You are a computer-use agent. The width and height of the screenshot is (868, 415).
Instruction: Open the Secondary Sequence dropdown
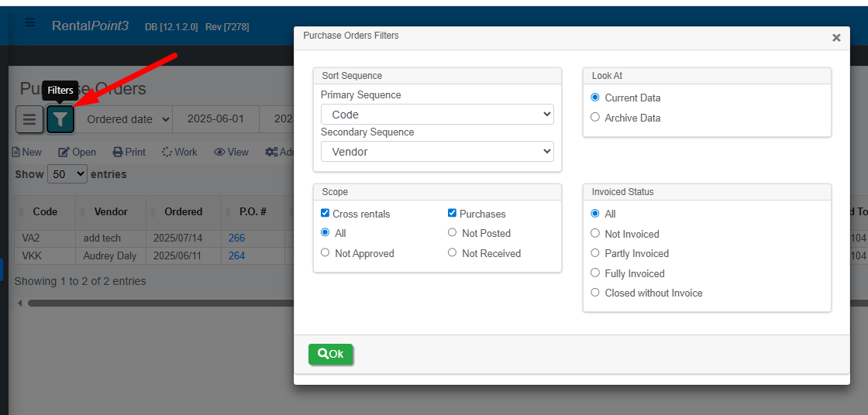pos(437,152)
